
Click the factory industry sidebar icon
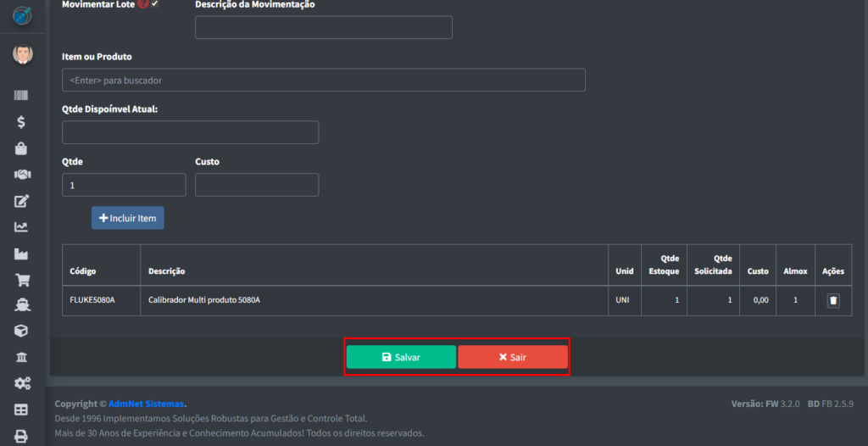click(21, 254)
